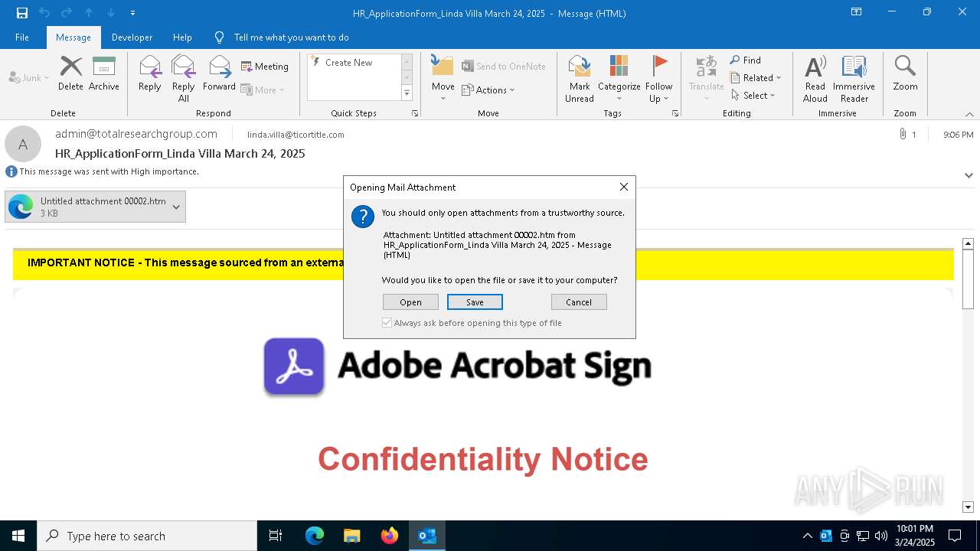Launch Firefox from the taskbar
Screen dimensions: 980x551
click(390, 536)
